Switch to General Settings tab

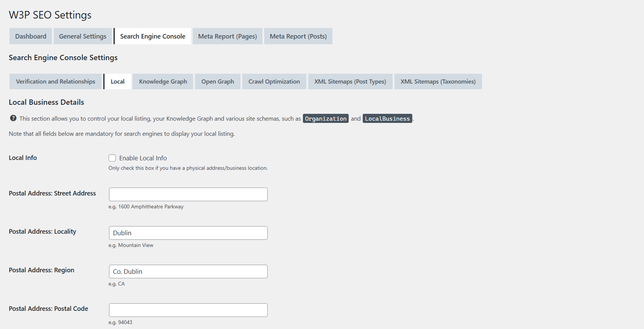coord(83,36)
